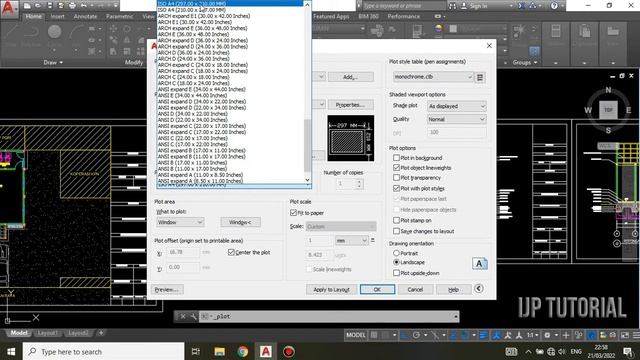Toggle Center the plot checkbox

tap(231, 252)
